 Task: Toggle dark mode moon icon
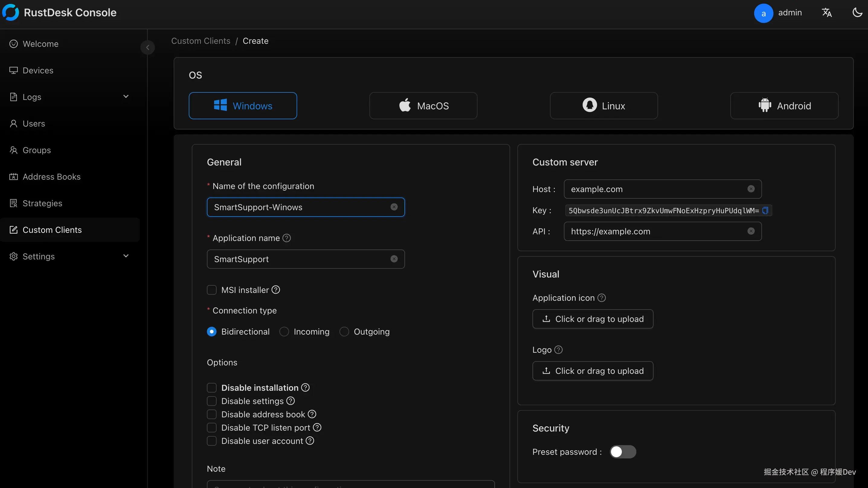point(857,13)
